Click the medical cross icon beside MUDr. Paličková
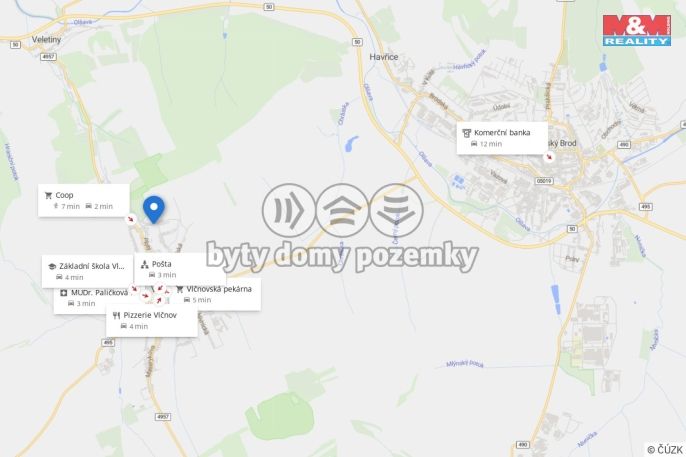This screenshot has width=686, height=457. tap(64, 293)
